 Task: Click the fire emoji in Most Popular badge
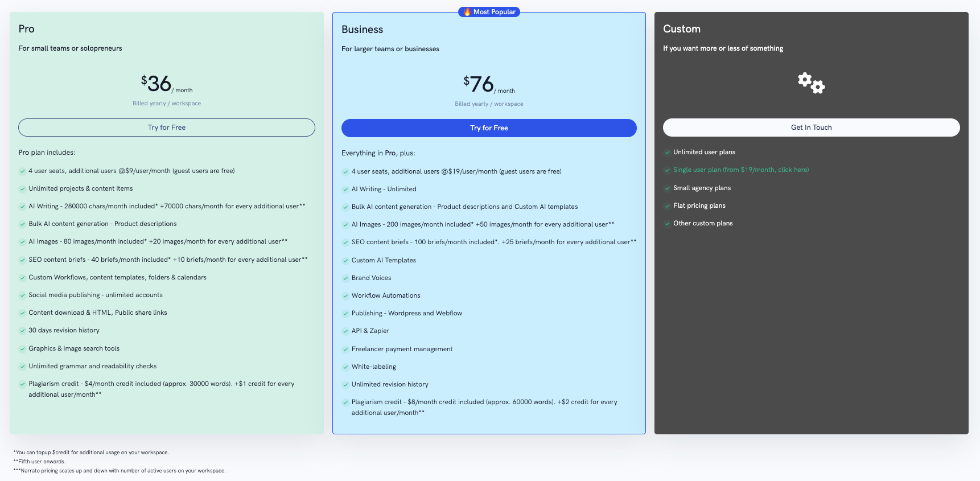pyautogui.click(x=467, y=12)
